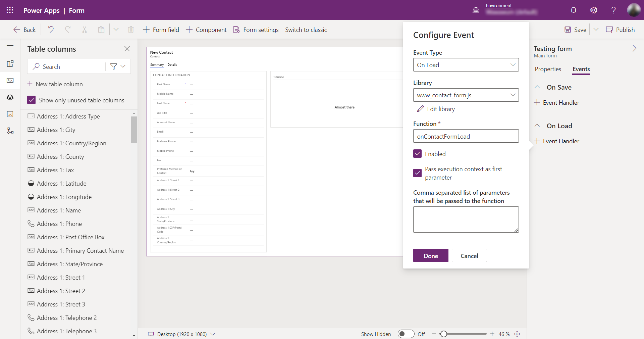
Task: Adjust the zoom slider at the bottom
Action: click(x=444, y=334)
